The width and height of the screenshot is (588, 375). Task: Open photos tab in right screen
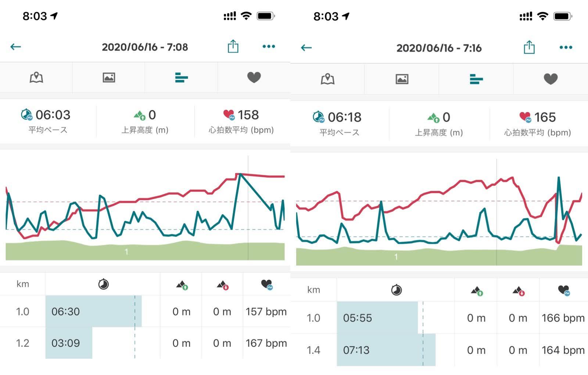[x=402, y=79]
